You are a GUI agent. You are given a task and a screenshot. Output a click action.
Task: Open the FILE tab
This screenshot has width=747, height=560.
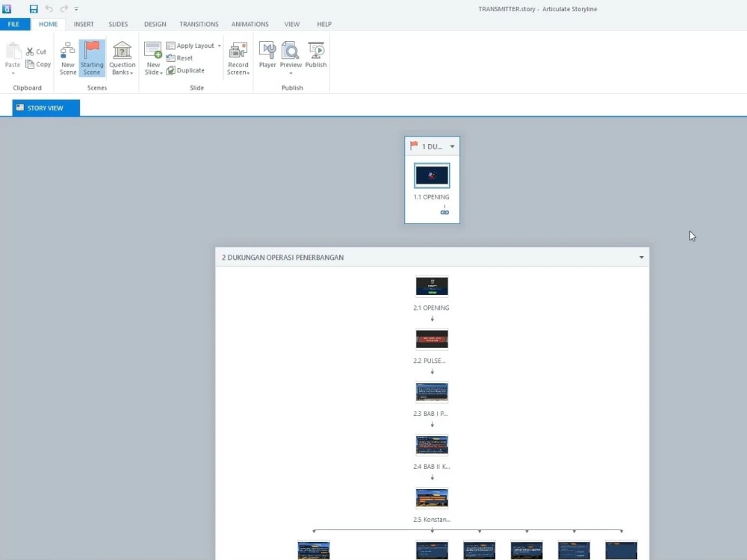(13, 24)
